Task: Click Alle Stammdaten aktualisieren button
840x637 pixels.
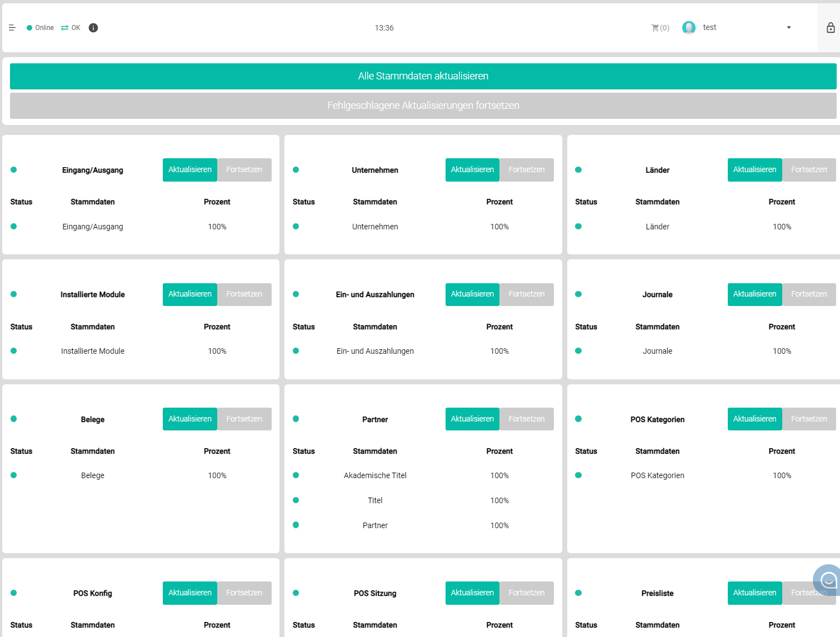Action: coord(423,76)
